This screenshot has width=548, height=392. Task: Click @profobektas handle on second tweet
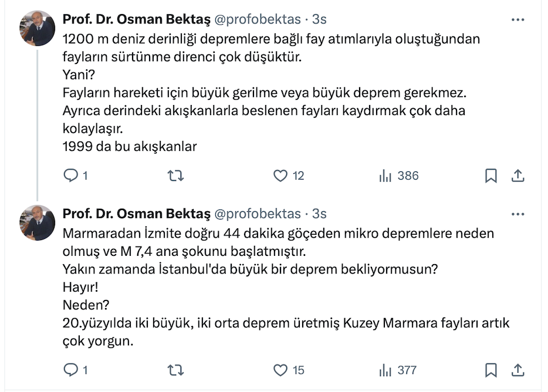tap(256, 214)
